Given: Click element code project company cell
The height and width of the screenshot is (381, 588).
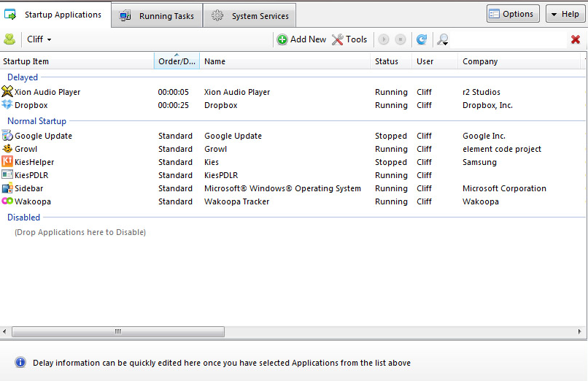Looking at the screenshot, I should click(502, 149).
